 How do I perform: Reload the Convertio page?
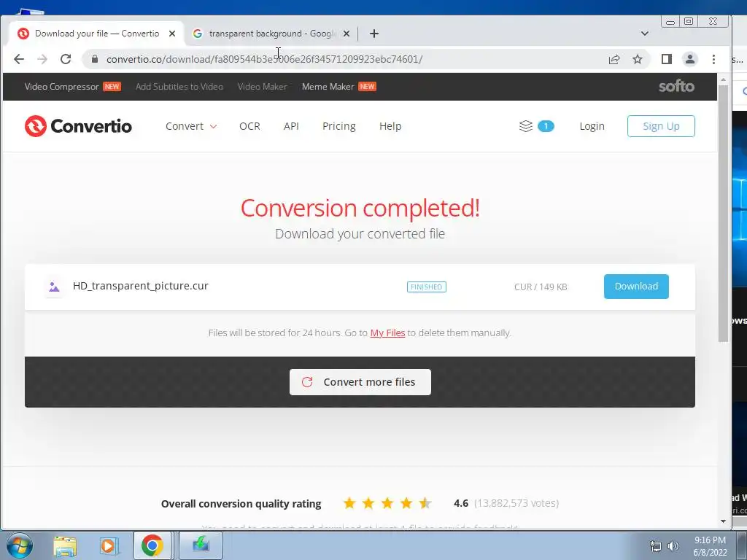66,59
